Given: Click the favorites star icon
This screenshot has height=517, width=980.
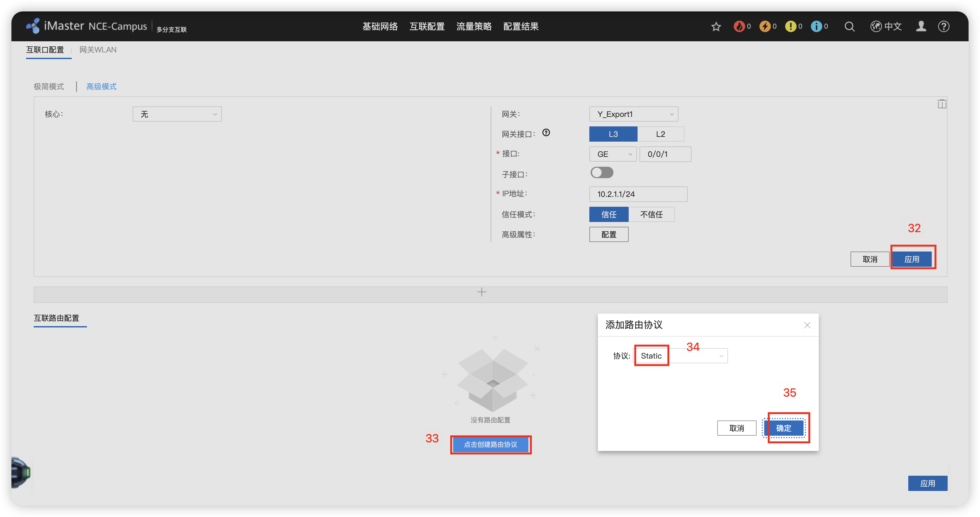Looking at the screenshot, I should pyautogui.click(x=716, y=27).
